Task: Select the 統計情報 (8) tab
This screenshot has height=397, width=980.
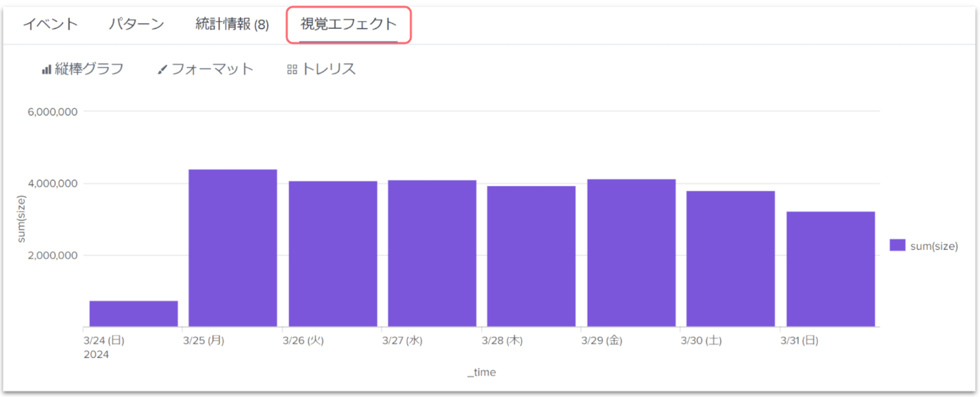Action: pyautogui.click(x=232, y=24)
